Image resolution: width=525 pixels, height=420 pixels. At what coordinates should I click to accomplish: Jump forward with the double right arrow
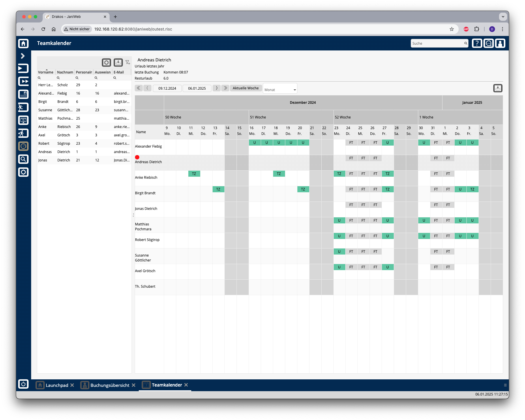225,88
